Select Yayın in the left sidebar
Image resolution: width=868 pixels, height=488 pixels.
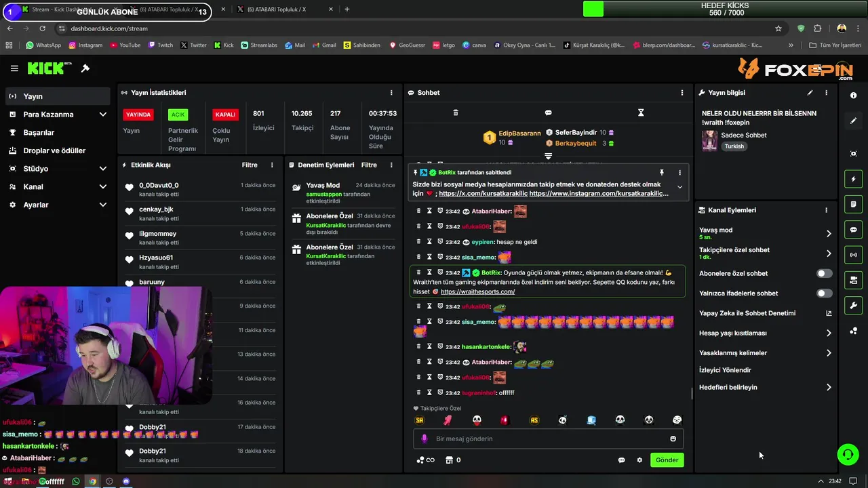pyautogui.click(x=58, y=96)
